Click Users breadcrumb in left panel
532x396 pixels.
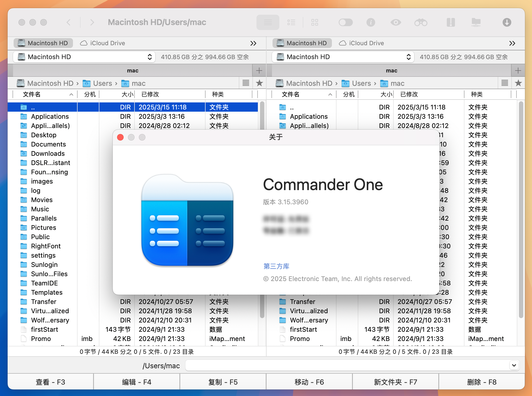tap(98, 83)
